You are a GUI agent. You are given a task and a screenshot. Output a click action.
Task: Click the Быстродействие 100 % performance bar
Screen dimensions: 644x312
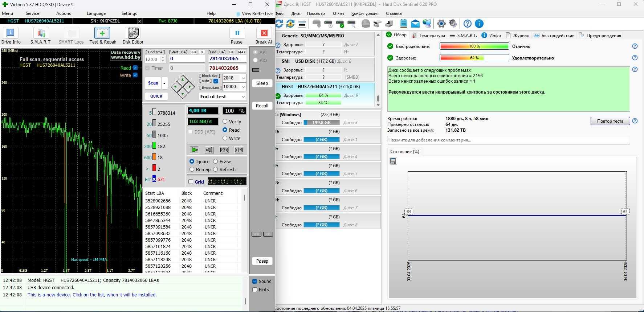click(474, 46)
